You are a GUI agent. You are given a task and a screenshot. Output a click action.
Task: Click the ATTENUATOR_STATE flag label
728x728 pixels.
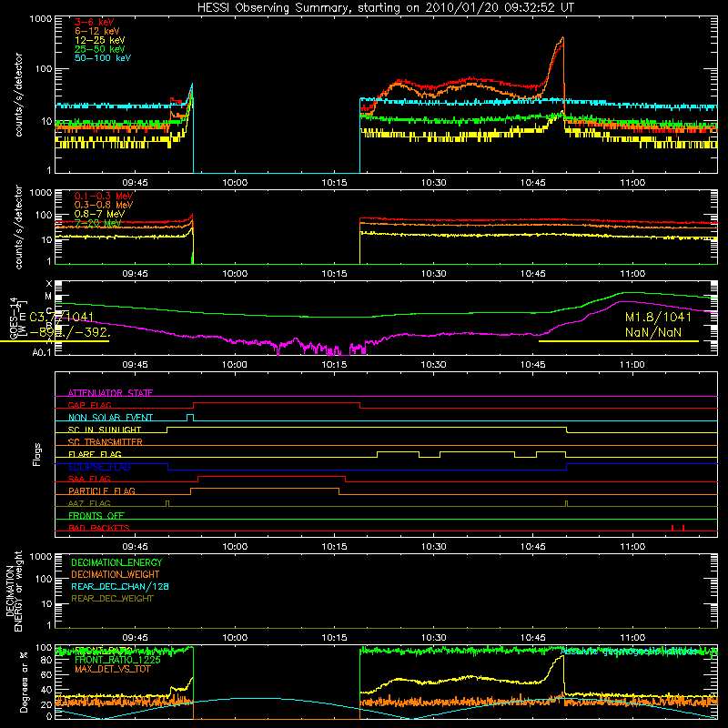point(110,393)
